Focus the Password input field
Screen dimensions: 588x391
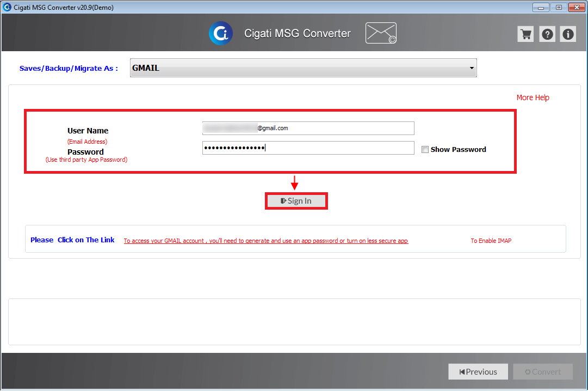(308, 148)
